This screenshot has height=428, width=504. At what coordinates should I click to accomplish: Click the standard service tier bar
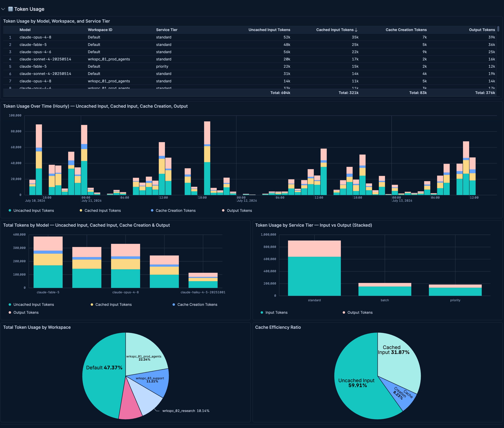tap(314, 268)
